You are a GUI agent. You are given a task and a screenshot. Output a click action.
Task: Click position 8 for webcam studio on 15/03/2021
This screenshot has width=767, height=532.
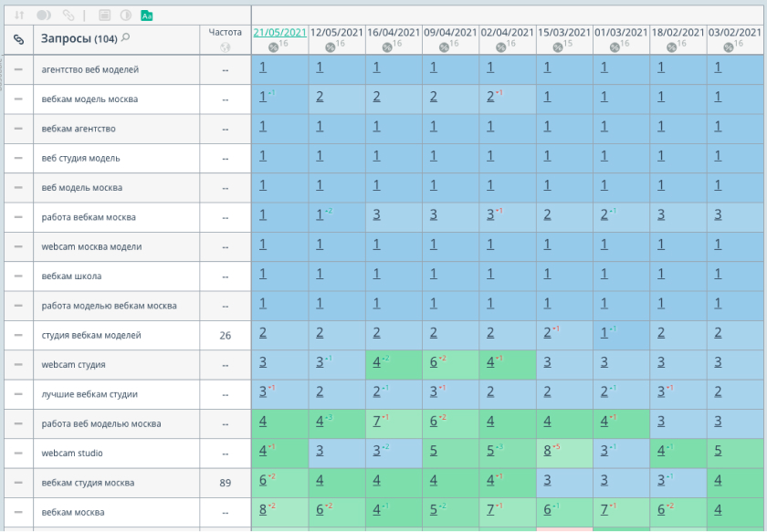click(546, 451)
